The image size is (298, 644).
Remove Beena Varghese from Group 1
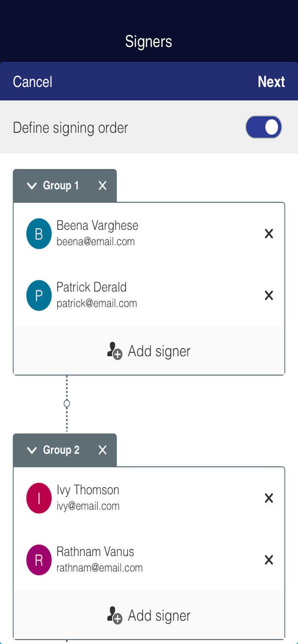click(x=268, y=234)
